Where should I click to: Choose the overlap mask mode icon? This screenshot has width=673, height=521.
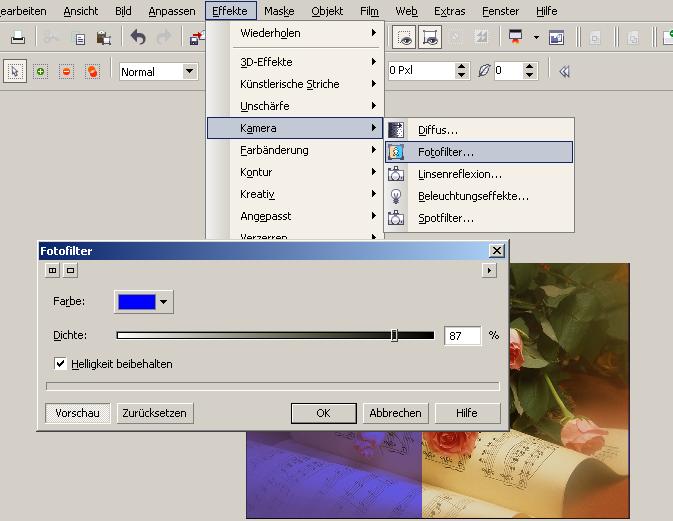point(92,72)
